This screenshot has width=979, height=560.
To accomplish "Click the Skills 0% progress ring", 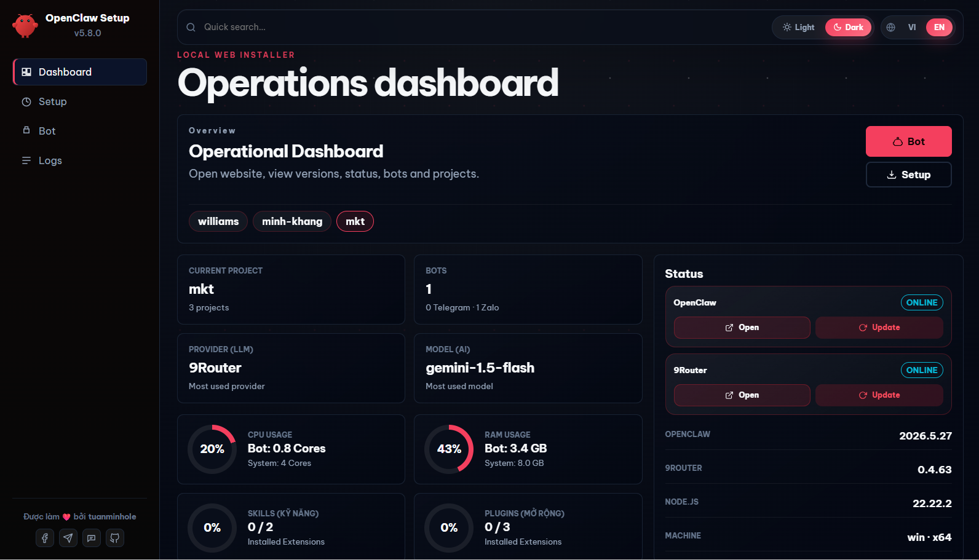I will pyautogui.click(x=212, y=528).
